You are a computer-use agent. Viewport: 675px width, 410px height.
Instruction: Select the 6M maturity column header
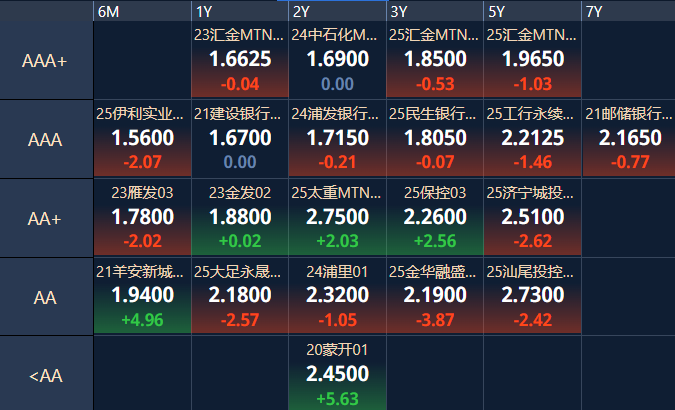click(x=142, y=11)
